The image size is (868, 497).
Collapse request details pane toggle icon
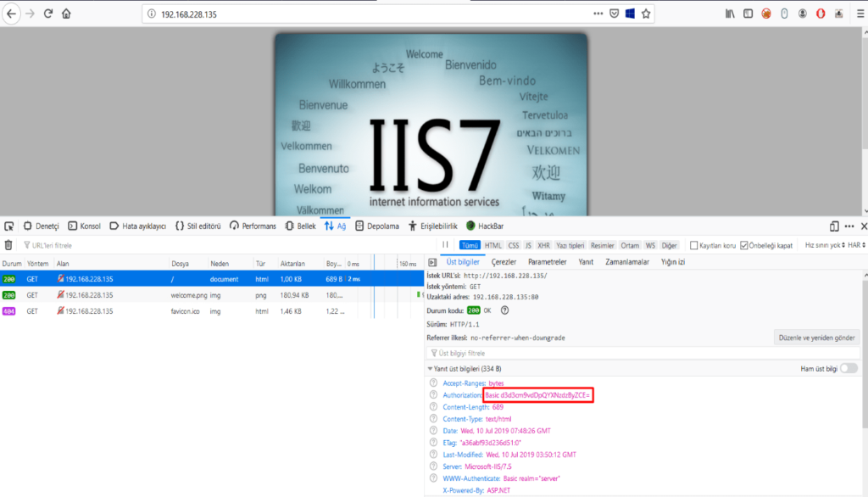432,262
